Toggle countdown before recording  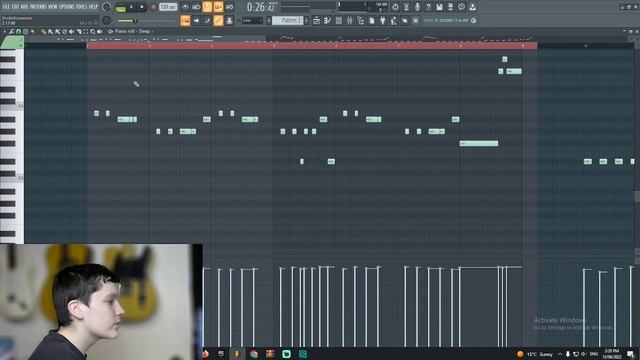point(207,7)
